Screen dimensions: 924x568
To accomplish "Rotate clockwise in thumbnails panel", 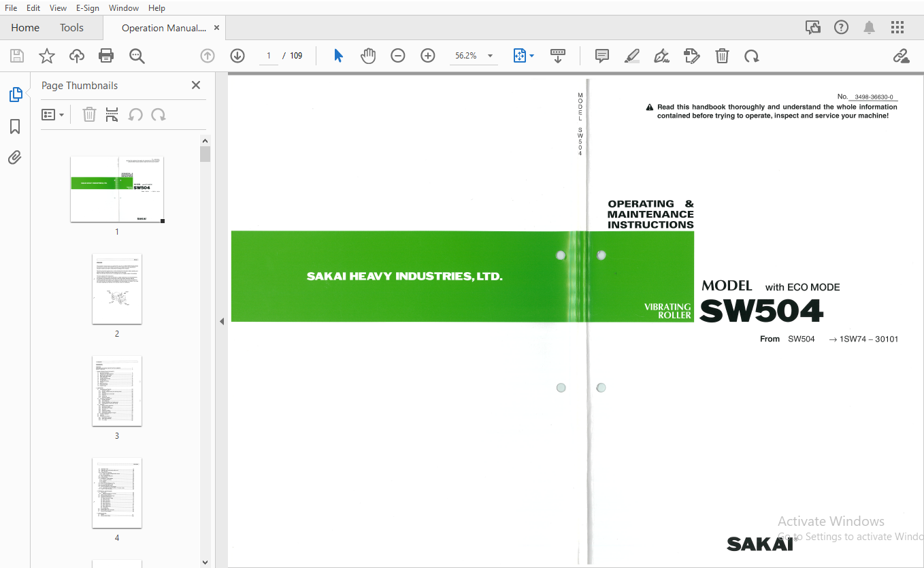I will tap(159, 115).
